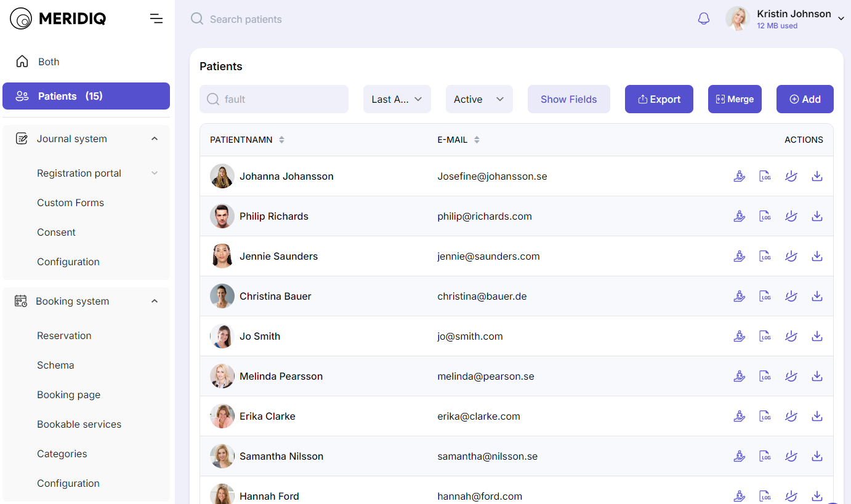
Task: Open the Active status filter dropdown
Action: click(479, 99)
